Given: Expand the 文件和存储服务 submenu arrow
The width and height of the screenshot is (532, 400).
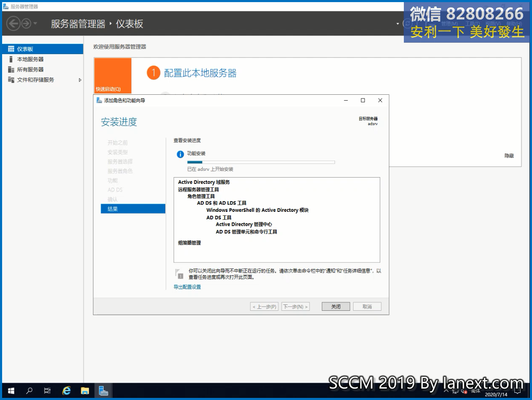Looking at the screenshot, I should click(80, 79).
